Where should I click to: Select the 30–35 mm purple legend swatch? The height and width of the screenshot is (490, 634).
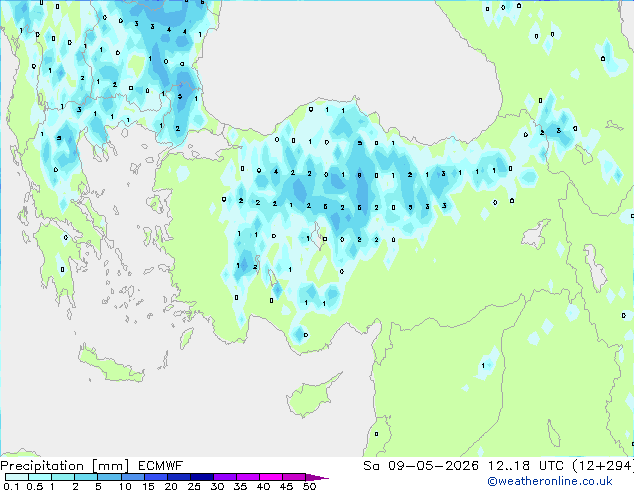coord(224,477)
